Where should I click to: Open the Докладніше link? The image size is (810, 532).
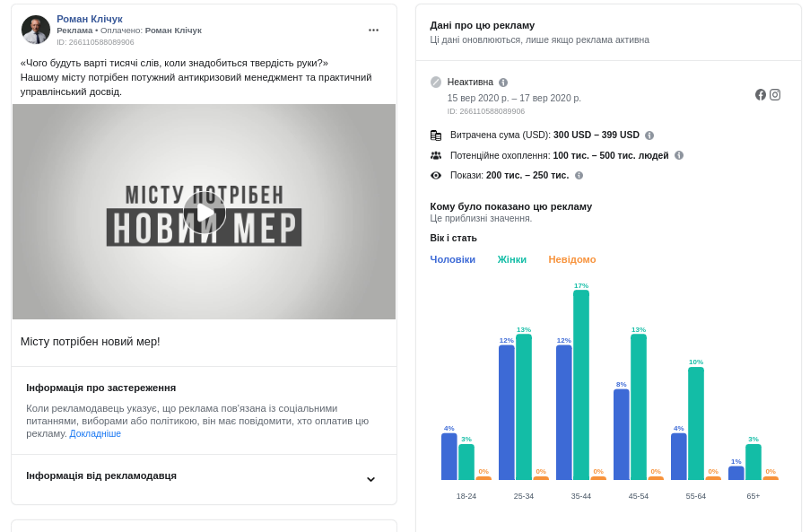[95, 433]
